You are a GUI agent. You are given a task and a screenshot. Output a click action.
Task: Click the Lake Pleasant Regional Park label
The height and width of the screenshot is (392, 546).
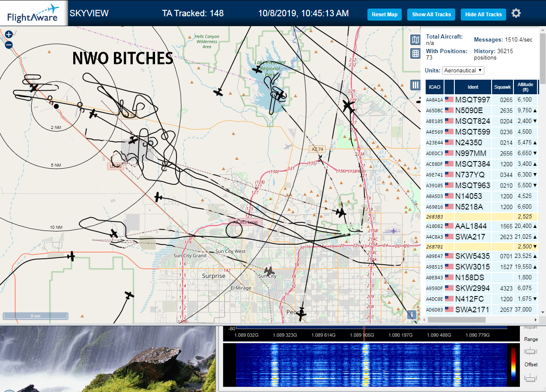point(270,69)
